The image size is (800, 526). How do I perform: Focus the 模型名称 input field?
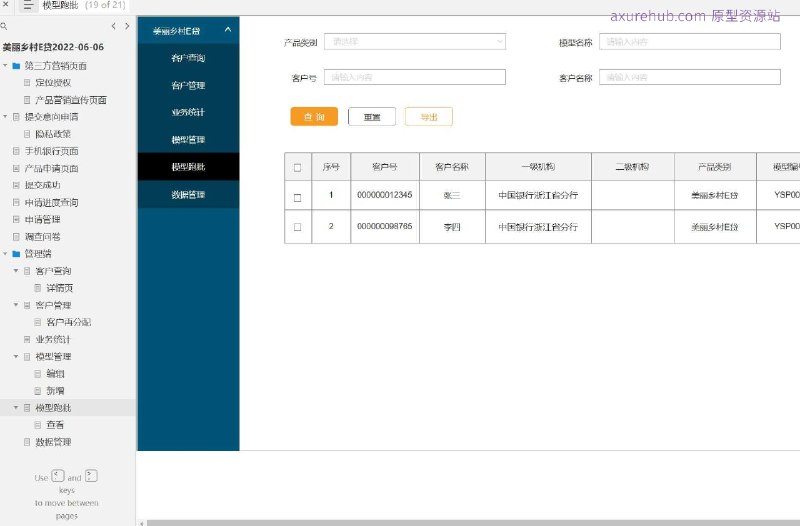pos(690,42)
